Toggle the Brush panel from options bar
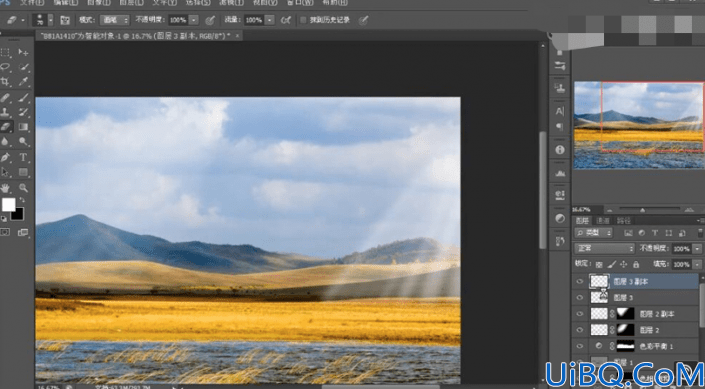Screen dimensions: 705x389 [65, 20]
